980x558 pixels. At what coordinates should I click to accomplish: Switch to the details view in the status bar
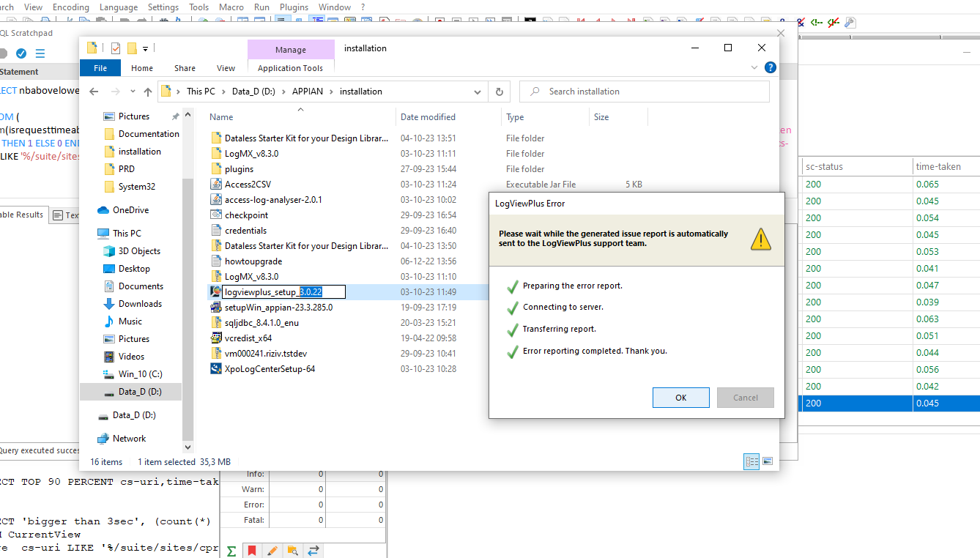[x=751, y=461]
